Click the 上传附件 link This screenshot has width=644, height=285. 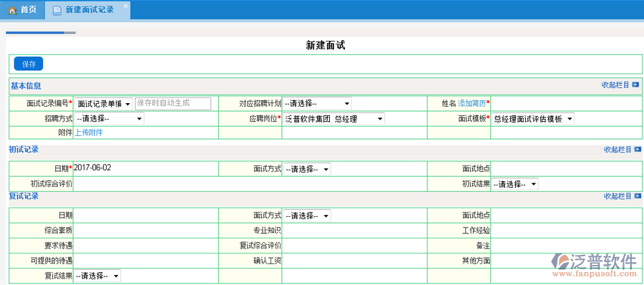pos(89,132)
